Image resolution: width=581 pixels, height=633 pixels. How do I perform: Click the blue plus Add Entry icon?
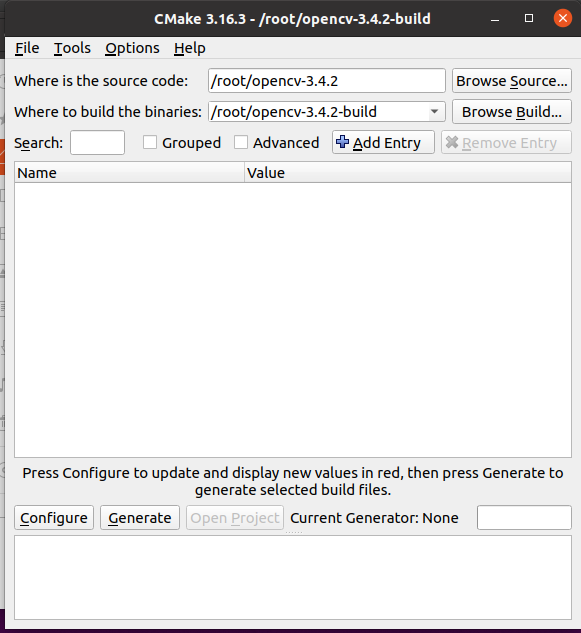[x=342, y=142]
